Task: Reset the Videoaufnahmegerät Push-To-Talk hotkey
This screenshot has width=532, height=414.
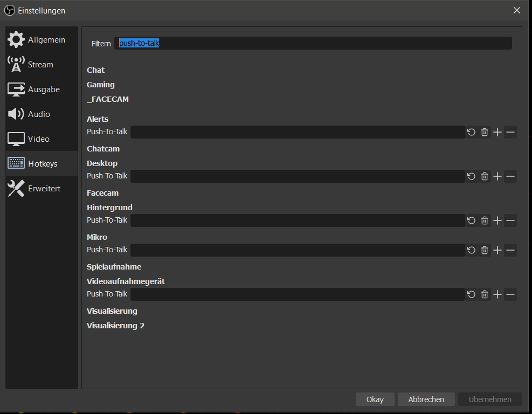Action: [x=471, y=294]
